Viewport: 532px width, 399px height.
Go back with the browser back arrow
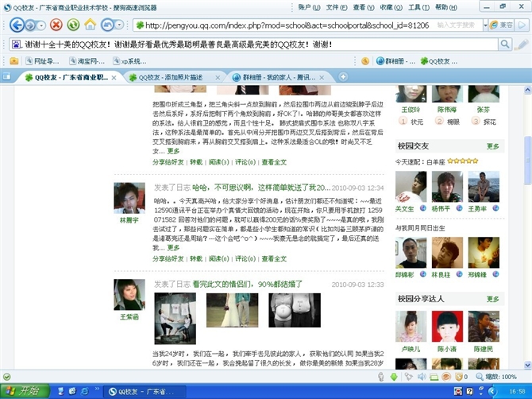[x=17, y=25]
